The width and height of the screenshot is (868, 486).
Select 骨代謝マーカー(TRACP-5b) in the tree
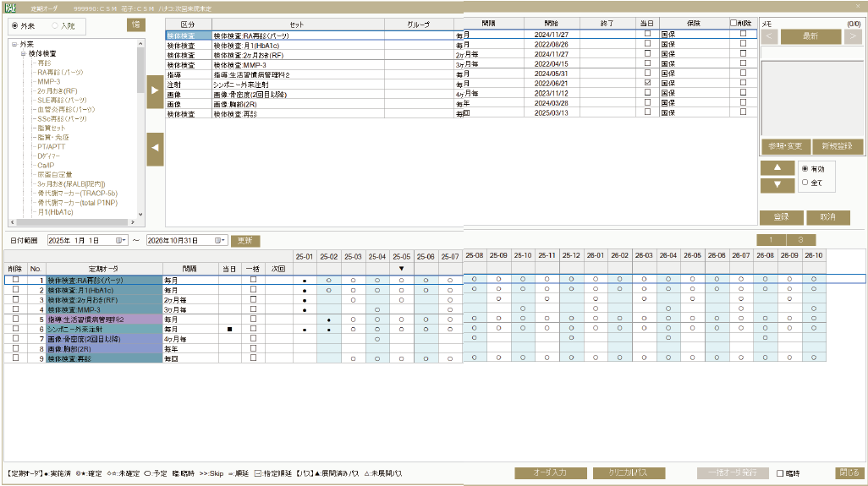(x=78, y=193)
